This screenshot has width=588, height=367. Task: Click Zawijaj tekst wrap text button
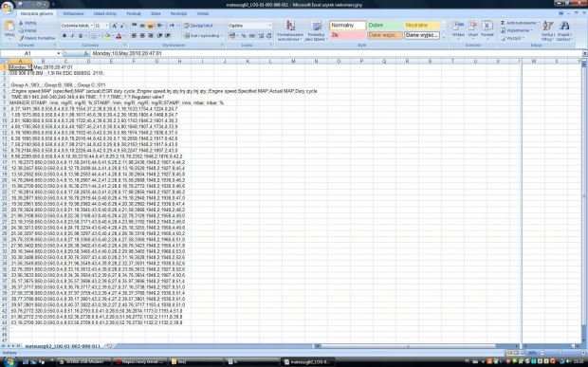[198, 26]
